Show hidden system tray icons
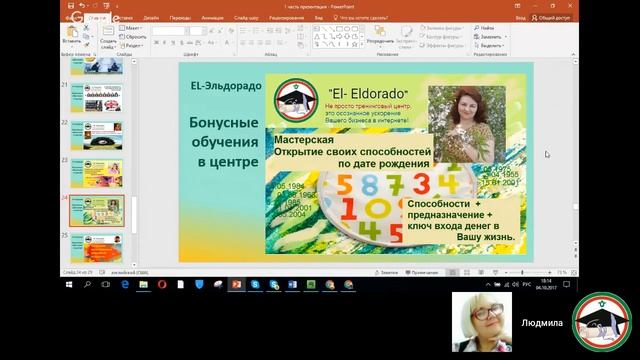Viewport: 640px width, 360px height. point(488,284)
